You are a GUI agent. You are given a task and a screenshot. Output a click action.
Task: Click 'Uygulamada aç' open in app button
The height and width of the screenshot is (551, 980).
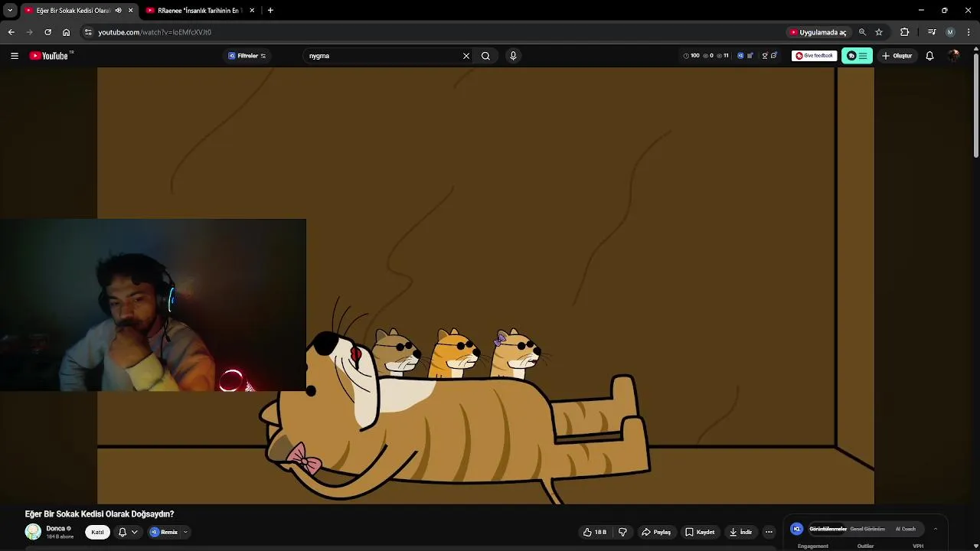click(x=818, y=32)
